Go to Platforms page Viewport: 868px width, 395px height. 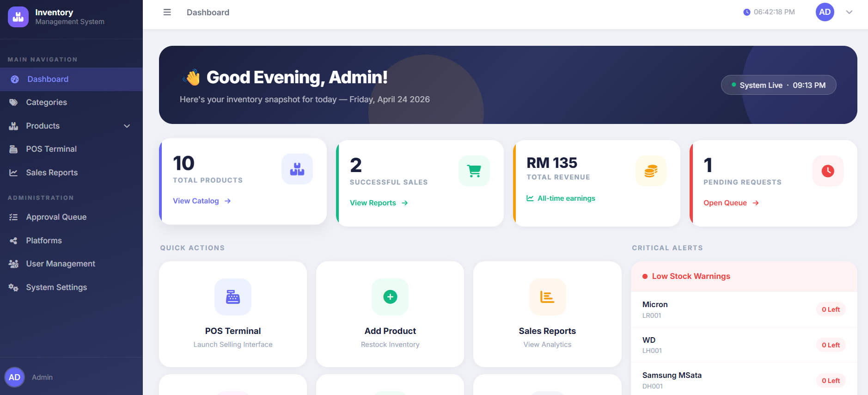click(71, 241)
